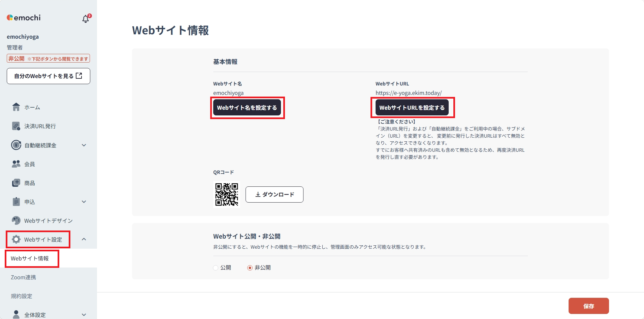The height and width of the screenshot is (319, 644).
Task: Click the ダウンロード button
Action: pyautogui.click(x=275, y=194)
